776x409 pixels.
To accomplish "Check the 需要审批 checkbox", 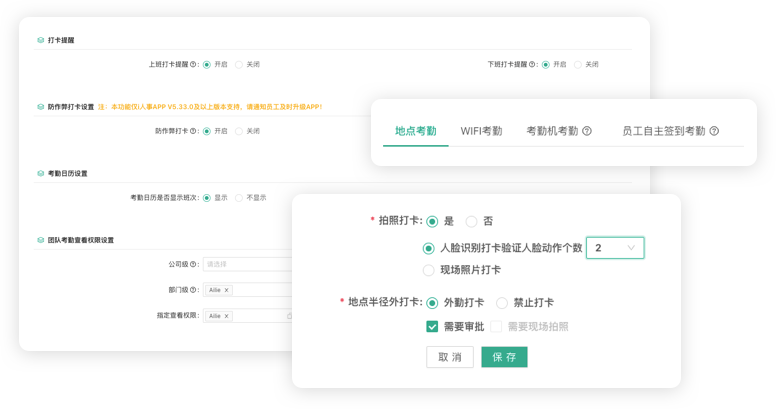I will pyautogui.click(x=432, y=326).
